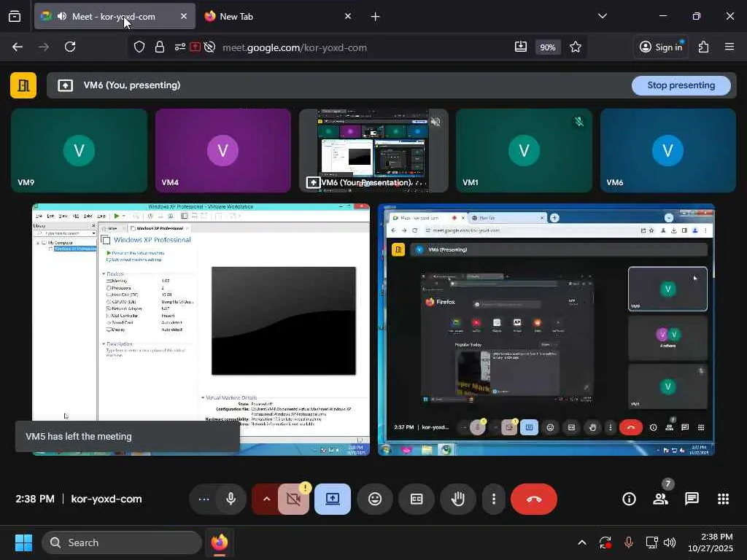The image size is (747, 560).
Task: Open the extensions puzzle menu
Action: point(704,47)
